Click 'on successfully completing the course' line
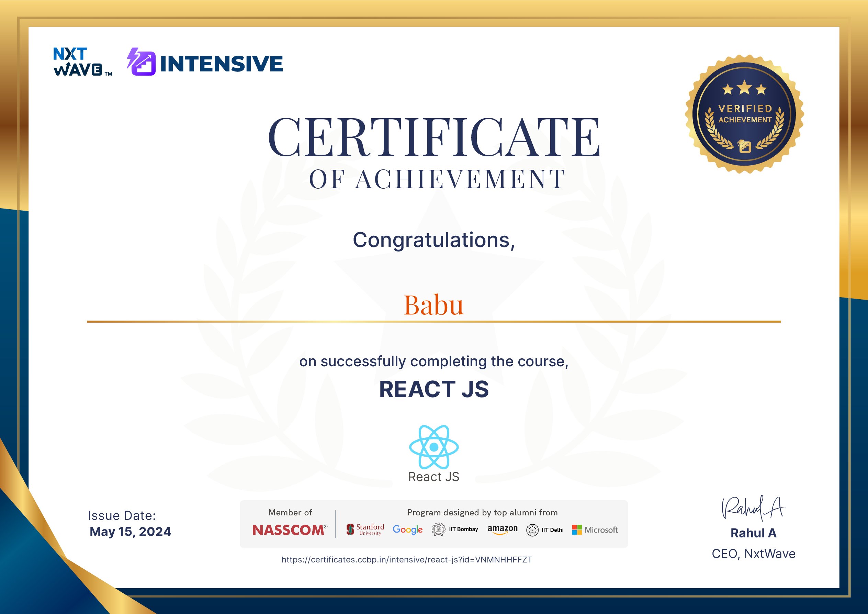Viewport: 868px width, 614px height. [433, 361]
